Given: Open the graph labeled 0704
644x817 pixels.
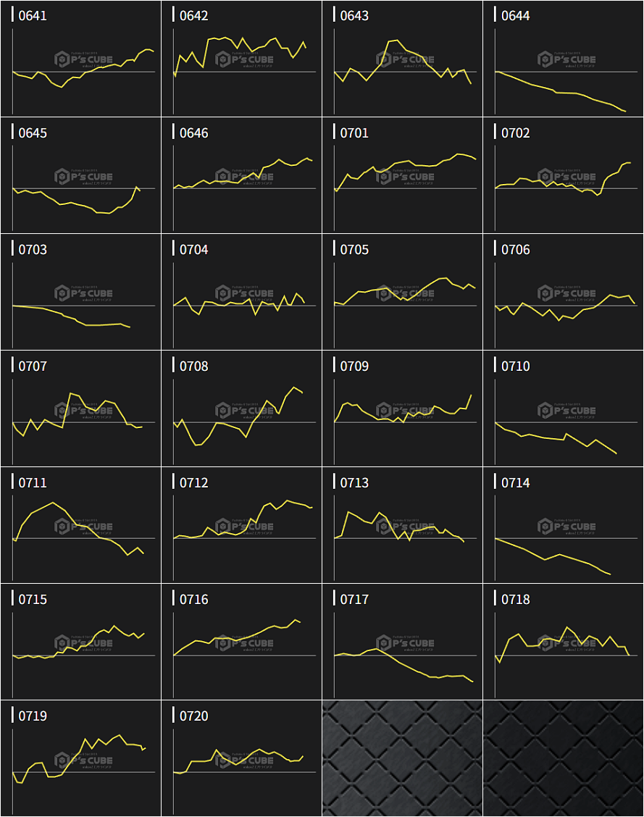Looking at the screenshot, I should [241, 292].
